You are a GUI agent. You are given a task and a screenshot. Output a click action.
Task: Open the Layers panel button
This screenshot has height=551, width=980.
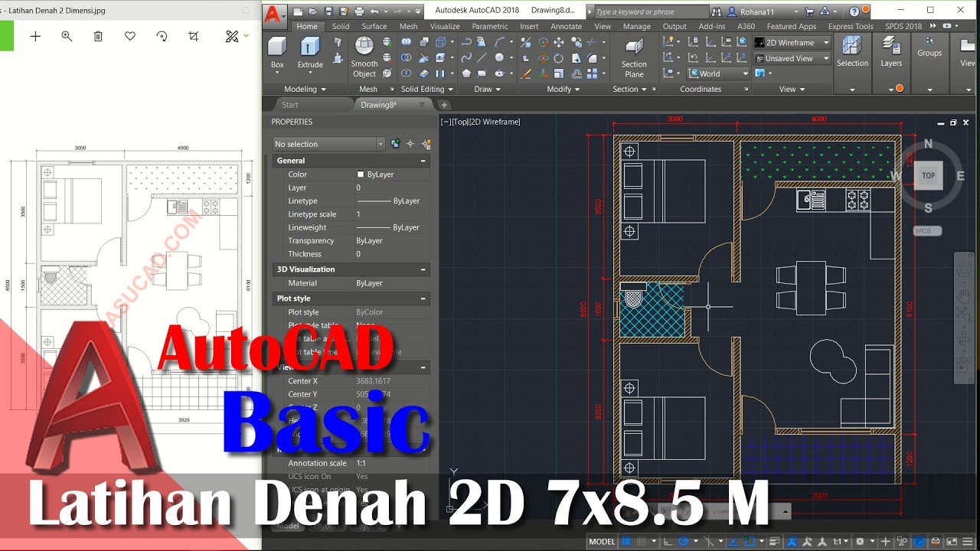(x=891, y=52)
